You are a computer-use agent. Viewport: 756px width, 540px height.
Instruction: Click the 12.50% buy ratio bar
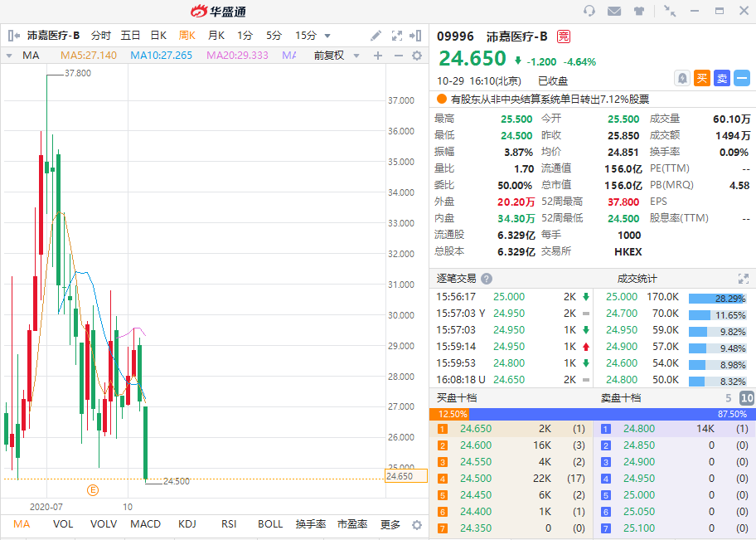449,414
